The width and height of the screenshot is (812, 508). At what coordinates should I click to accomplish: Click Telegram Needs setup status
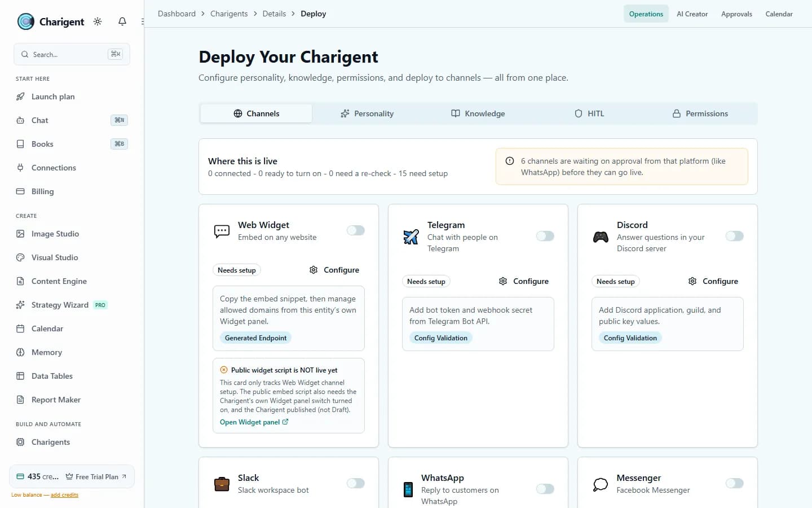426,282
